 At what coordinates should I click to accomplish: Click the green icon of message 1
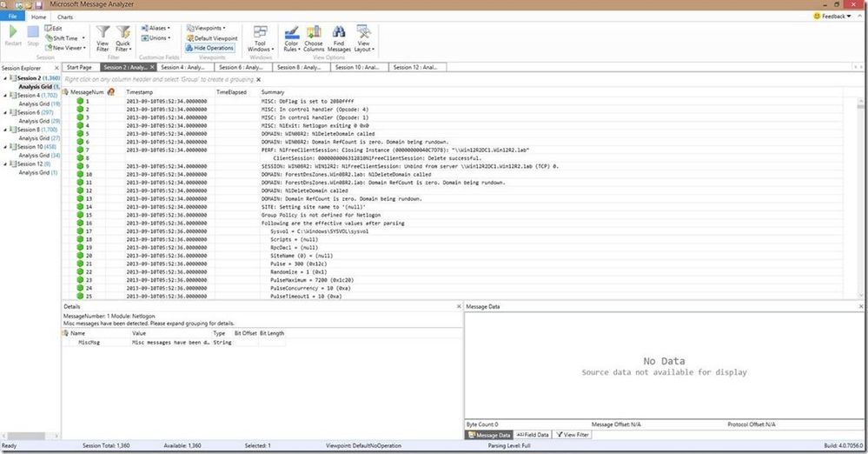click(80, 101)
